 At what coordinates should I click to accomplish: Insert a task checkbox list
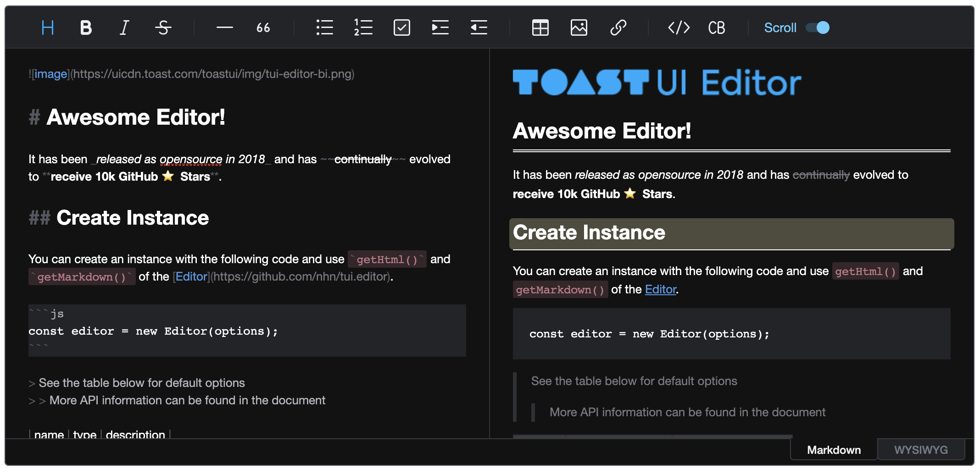(401, 28)
